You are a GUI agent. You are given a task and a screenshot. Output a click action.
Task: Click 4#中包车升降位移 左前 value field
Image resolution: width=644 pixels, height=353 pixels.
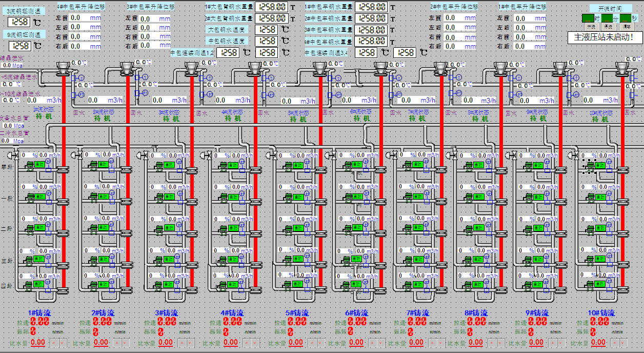click(85, 17)
